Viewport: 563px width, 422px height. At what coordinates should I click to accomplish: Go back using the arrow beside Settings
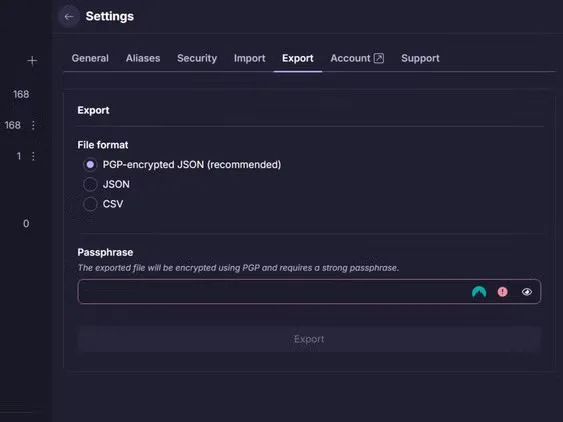pos(69,17)
